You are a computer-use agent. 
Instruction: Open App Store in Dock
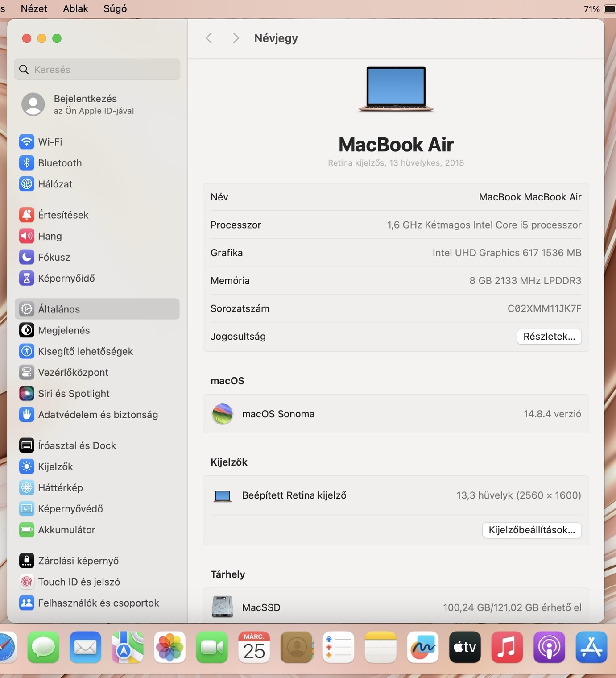(591, 647)
